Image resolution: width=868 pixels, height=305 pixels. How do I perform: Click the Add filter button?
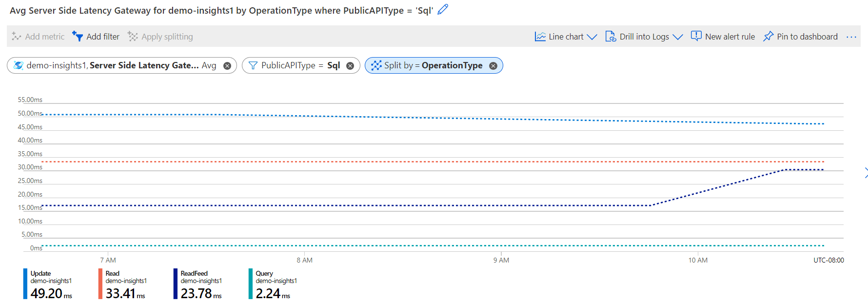point(96,37)
